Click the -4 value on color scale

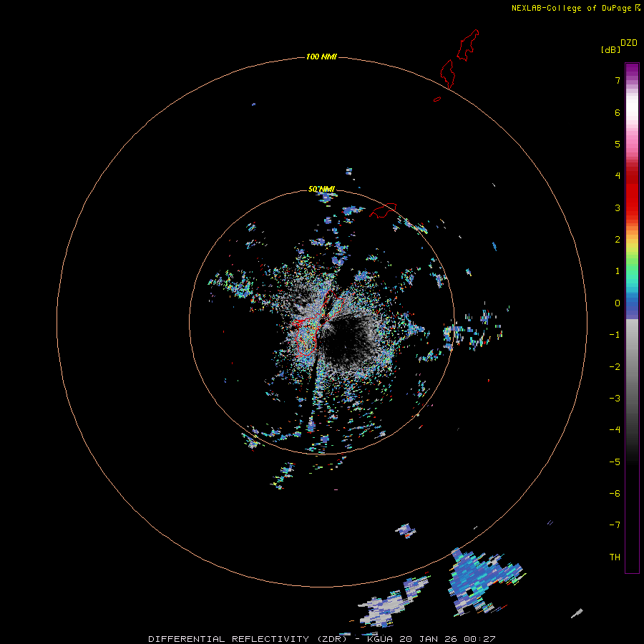pos(615,429)
